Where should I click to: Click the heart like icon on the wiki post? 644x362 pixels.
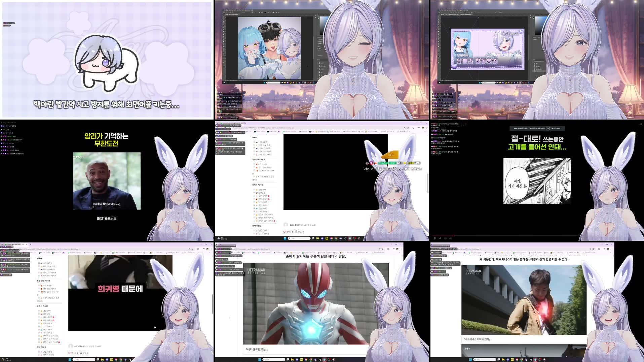coord(285,232)
